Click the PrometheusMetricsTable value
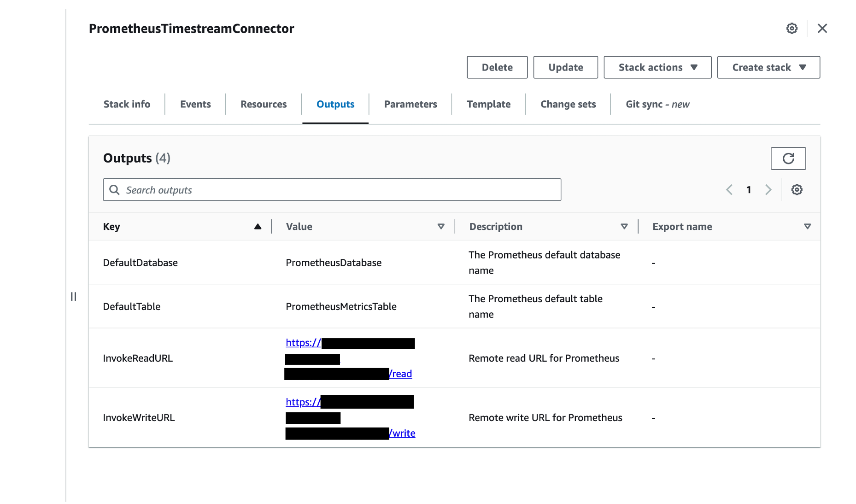Image resolution: width=856 pixels, height=504 pixels. click(x=341, y=306)
